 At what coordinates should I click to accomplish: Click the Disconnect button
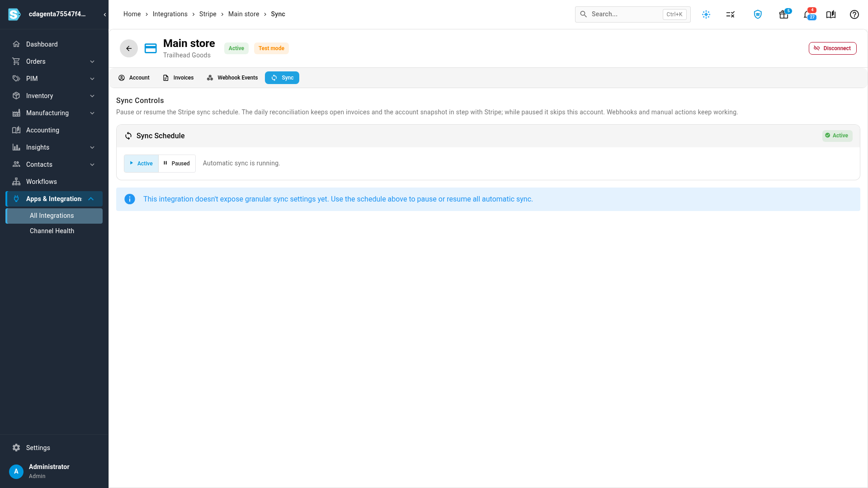832,48
